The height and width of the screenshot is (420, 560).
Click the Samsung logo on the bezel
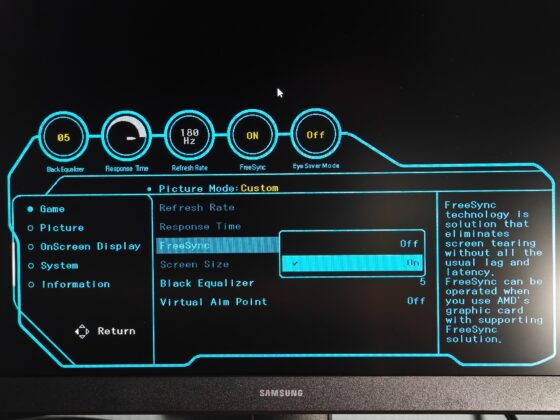coord(281,393)
